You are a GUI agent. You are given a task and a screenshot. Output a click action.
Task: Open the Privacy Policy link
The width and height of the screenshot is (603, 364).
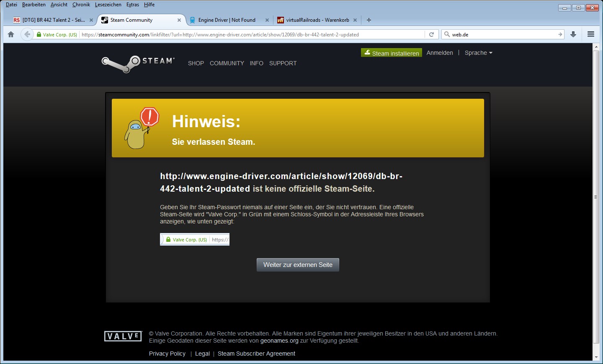(167, 354)
